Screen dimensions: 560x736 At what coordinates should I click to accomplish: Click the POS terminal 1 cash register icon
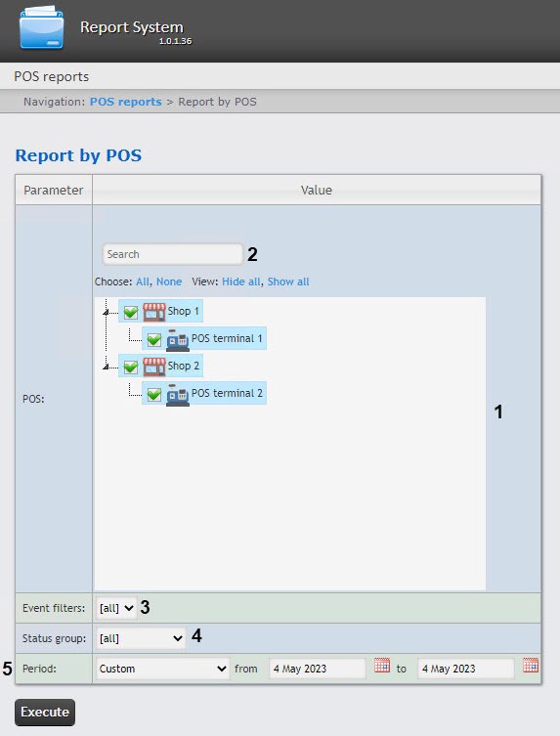pyautogui.click(x=178, y=339)
